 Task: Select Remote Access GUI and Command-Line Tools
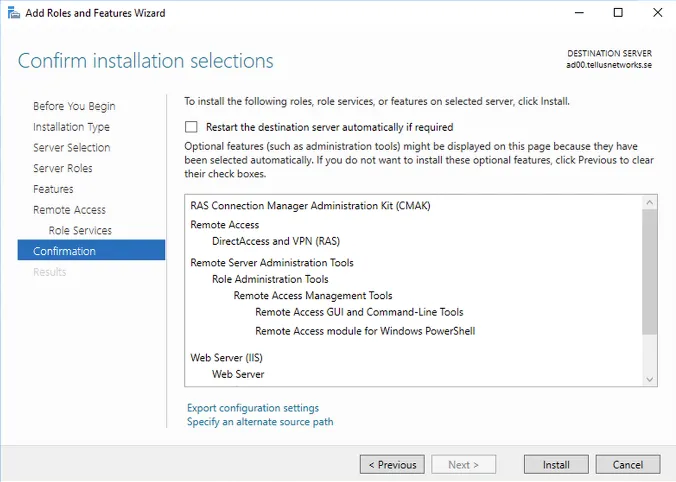point(359,312)
